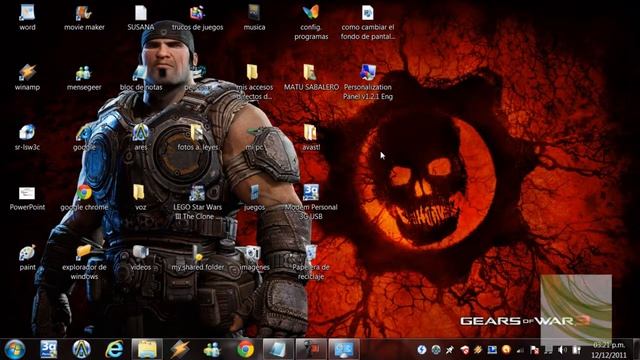
Task: Select google chrome desktop shortcut
Action: click(x=84, y=198)
